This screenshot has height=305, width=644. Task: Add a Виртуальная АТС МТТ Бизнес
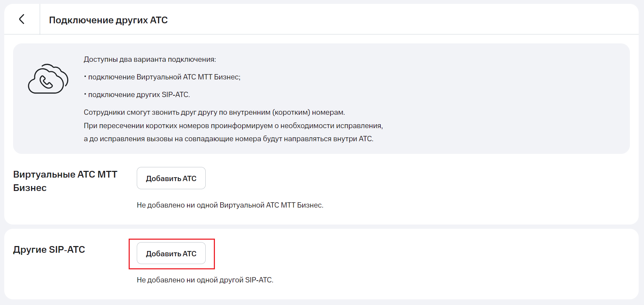click(x=171, y=178)
